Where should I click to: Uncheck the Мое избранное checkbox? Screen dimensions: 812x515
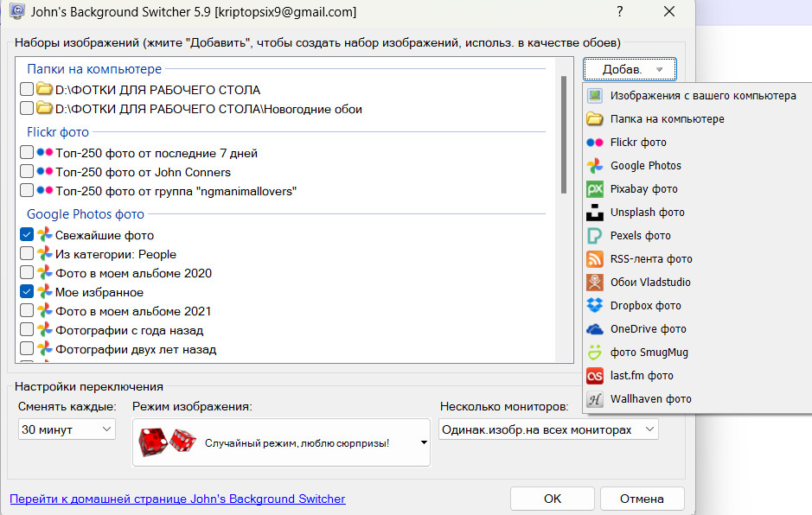(27, 291)
